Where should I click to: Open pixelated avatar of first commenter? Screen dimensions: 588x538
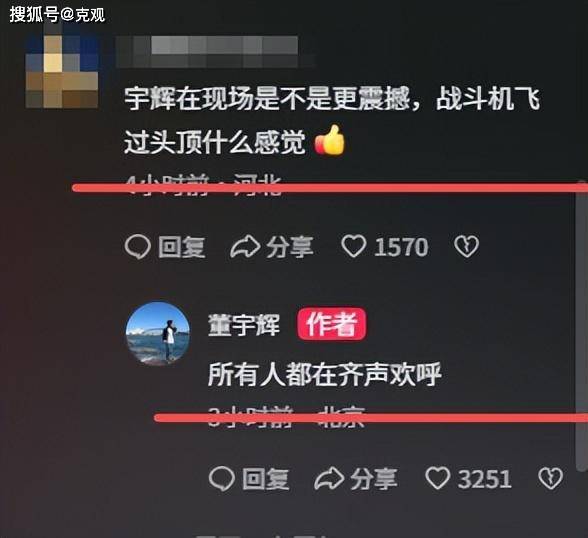click(62, 70)
